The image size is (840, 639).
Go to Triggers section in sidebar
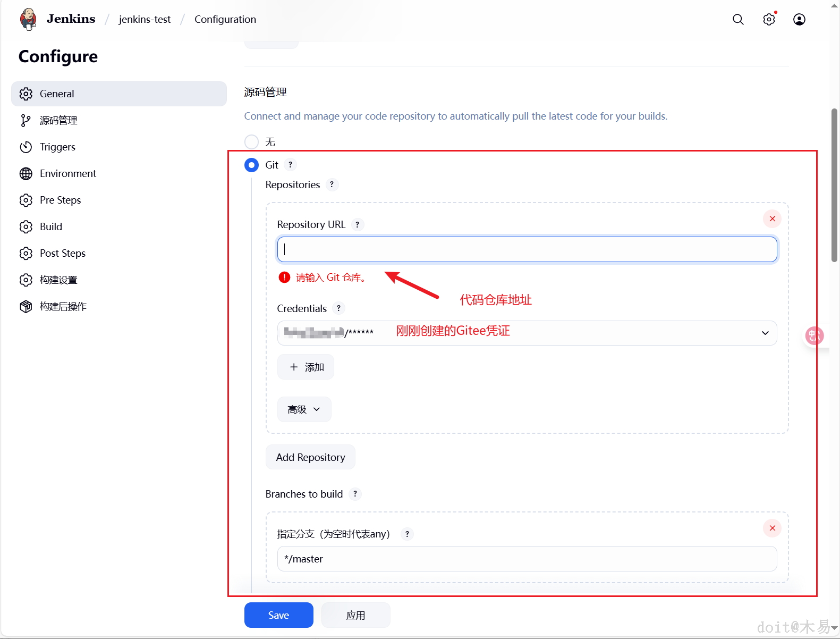(x=57, y=147)
